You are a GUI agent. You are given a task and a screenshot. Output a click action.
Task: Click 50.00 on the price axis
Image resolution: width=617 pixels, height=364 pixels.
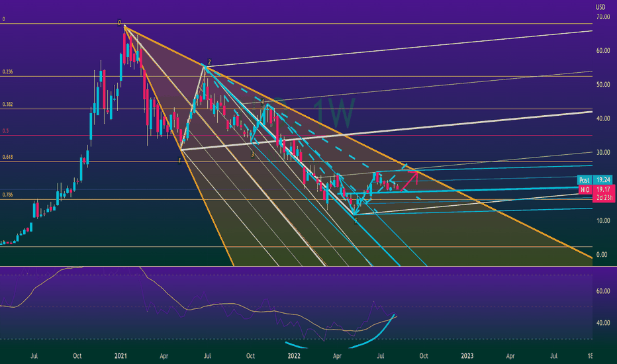click(x=603, y=85)
